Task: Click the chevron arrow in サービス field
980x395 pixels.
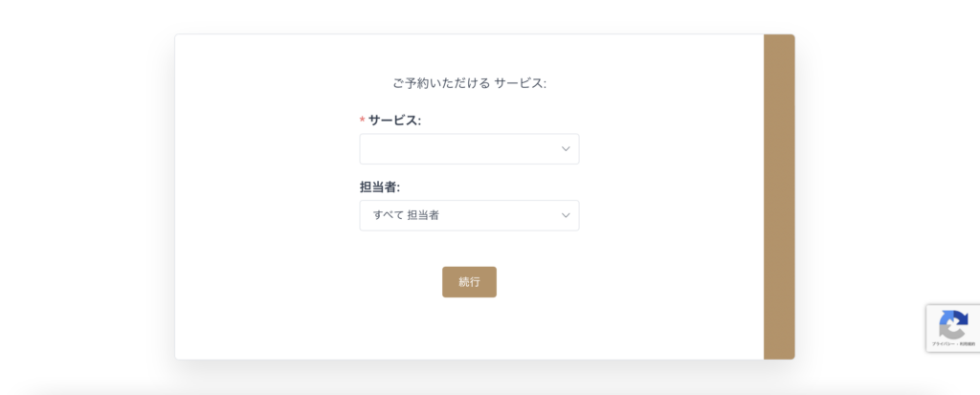Action: click(566, 149)
